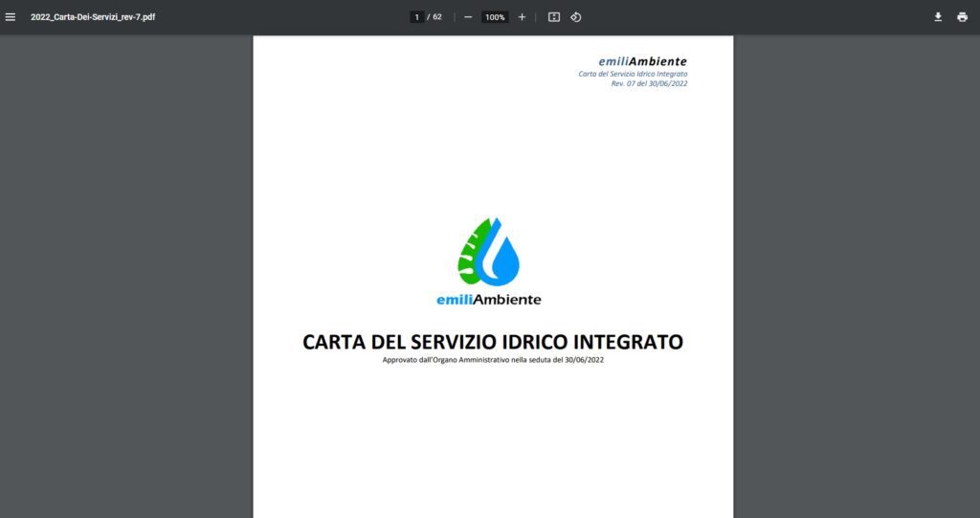
Task: Rotate the document counterclockwise
Action: click(575, 17)
